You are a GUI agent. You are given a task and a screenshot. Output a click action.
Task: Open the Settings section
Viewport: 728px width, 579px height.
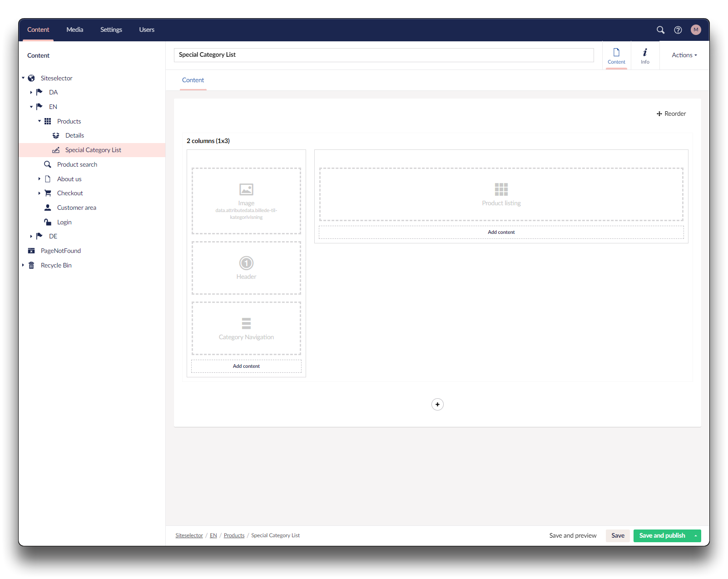coord(111,30)
